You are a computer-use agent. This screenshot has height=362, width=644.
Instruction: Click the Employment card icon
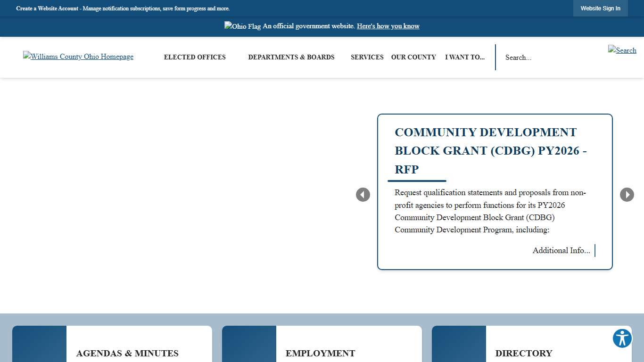point(249,344)
